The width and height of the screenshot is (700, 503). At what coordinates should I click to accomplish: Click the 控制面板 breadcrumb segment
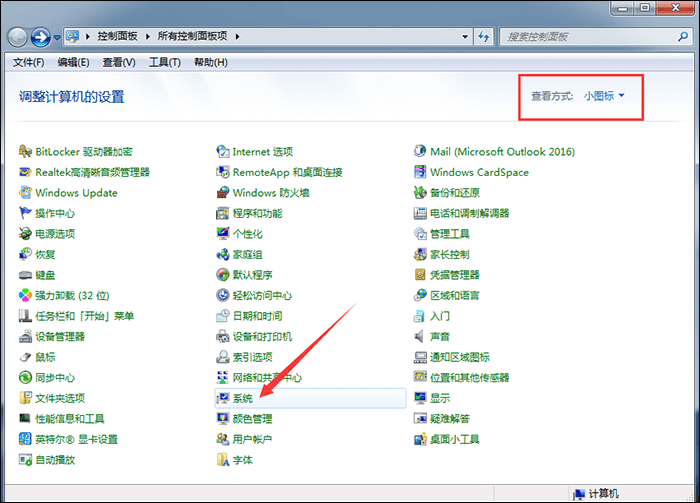point(117,37)
